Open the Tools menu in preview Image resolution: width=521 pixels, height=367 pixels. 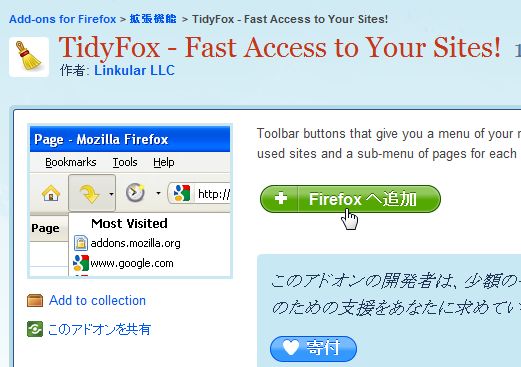pyautogui.click(x=125, y=162)
